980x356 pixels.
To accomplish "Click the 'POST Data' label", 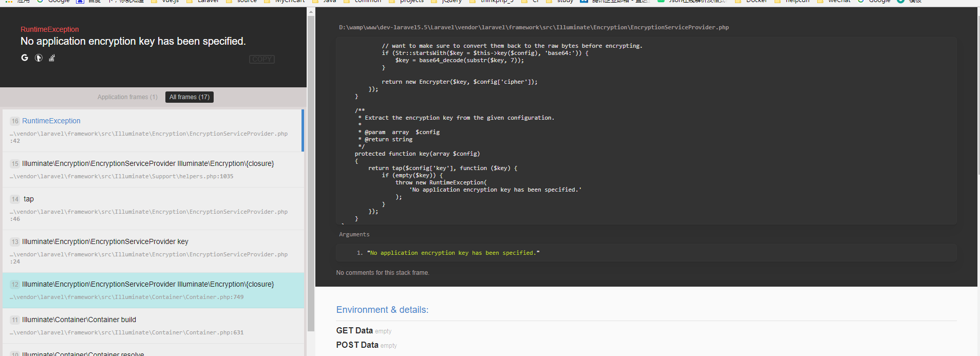I will [x=357, y=345].
